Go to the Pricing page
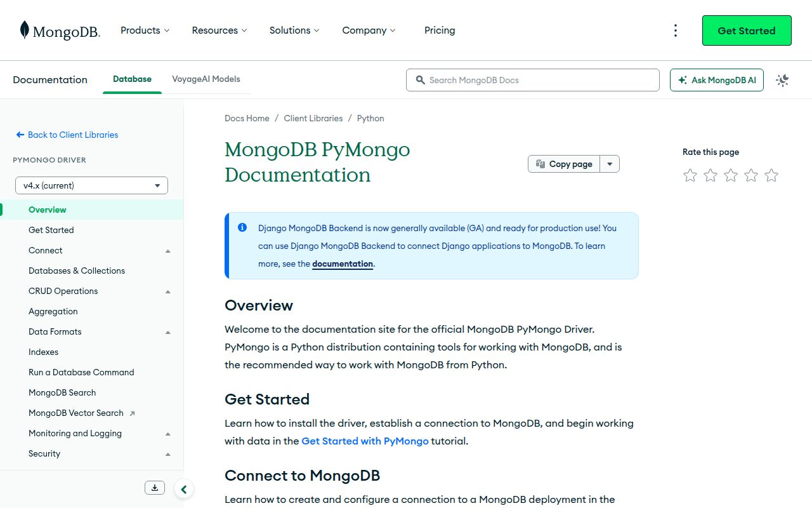 (440, 30)
